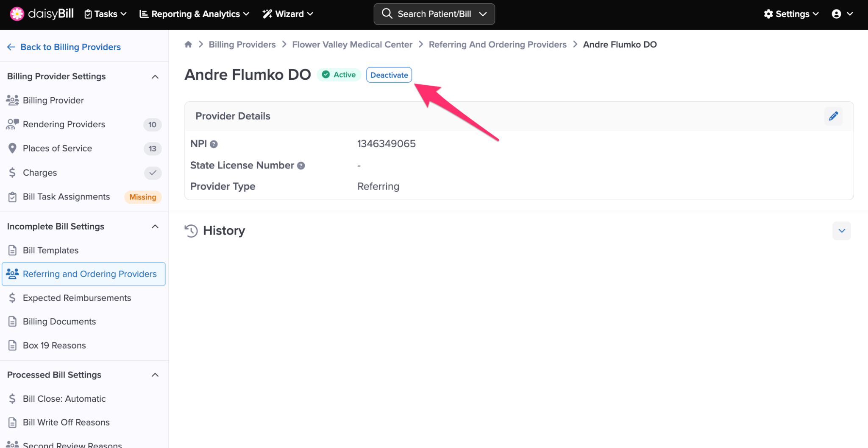
Task: Collapse the Incomplete Bill Settings section
Action: 155,227
